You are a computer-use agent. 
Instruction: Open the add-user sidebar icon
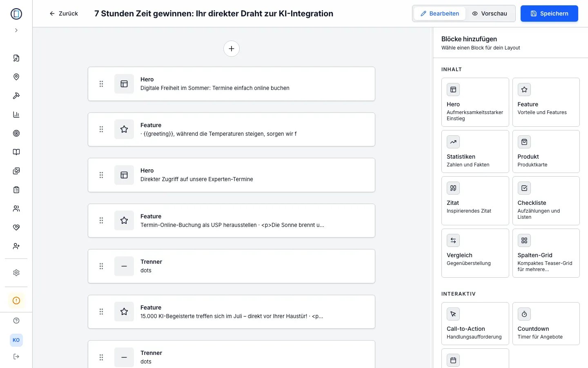(x=16, y=246)
